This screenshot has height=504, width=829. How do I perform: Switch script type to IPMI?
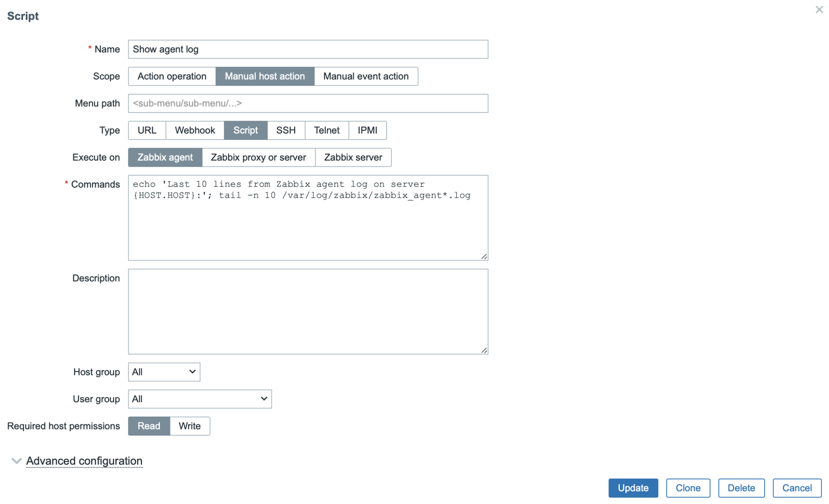coord(367,130)
